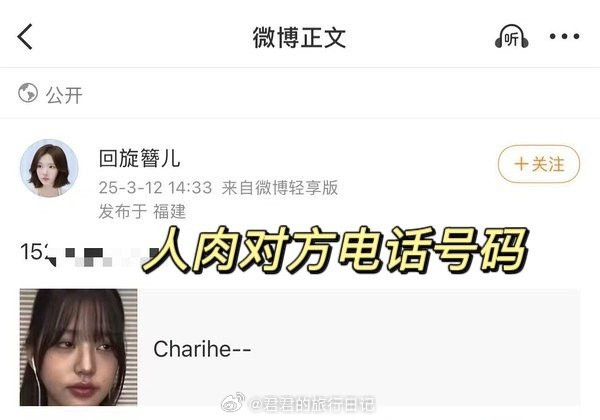Image resolution: width=600 pixels, height=420 pixels.
Task: Tap the headphone listen icon
Action: coord(512,37)
